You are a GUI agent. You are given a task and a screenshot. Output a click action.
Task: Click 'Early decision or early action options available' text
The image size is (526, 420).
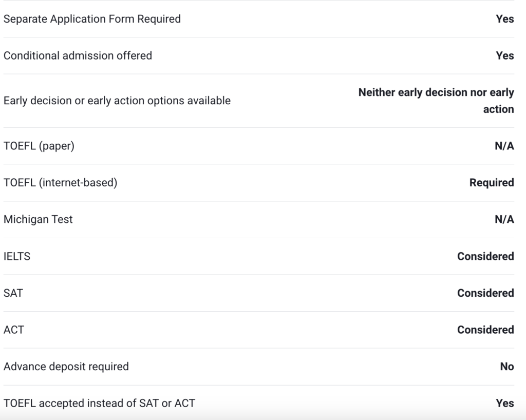click(117, 101)
